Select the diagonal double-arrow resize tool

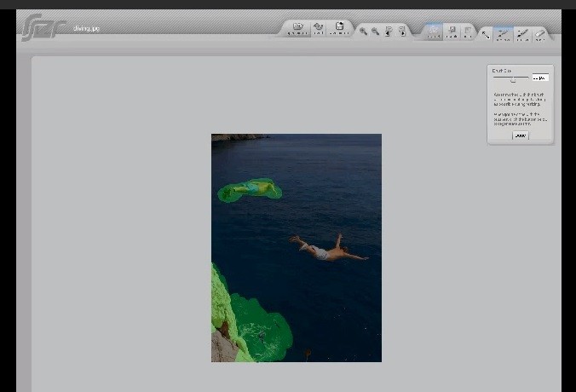(486, 35)
